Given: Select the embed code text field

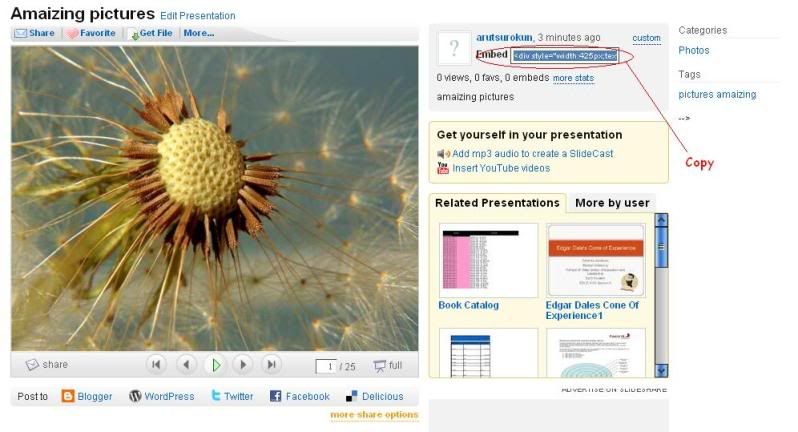Looking at the screenshot, I should click(565, 56).
